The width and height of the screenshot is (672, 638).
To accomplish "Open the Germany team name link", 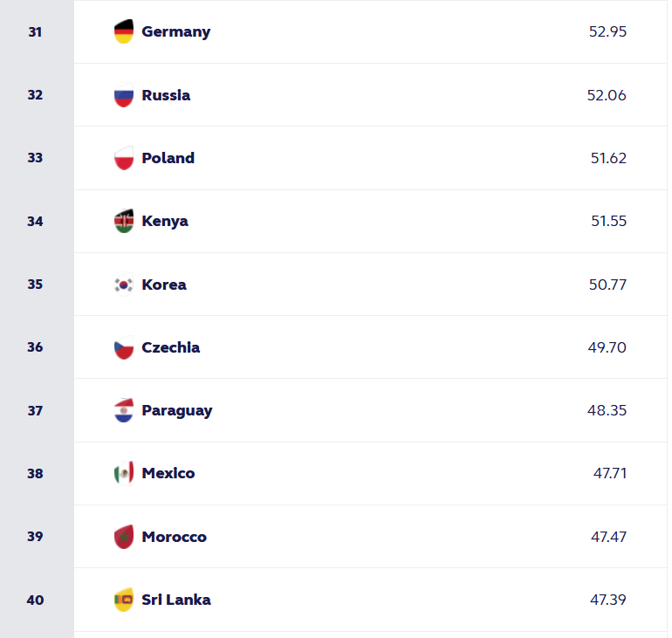I will pos(175,32).
